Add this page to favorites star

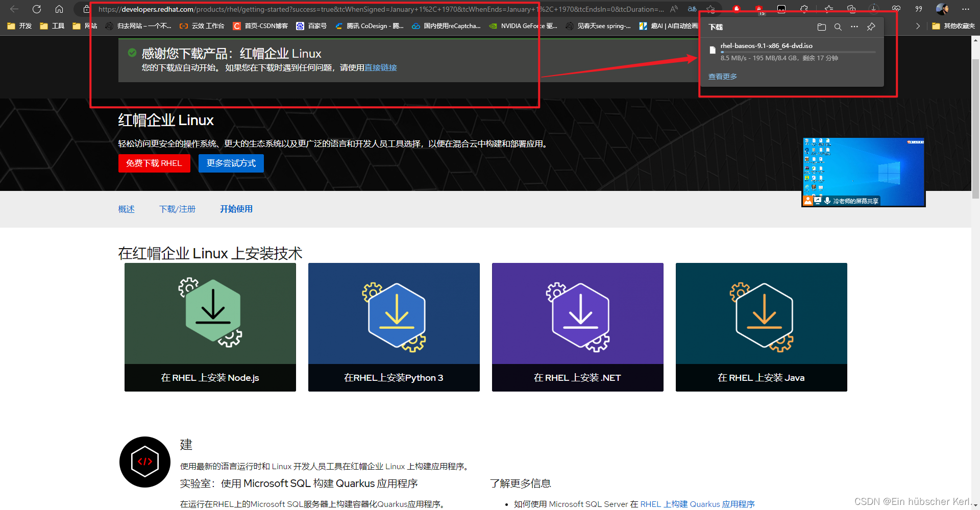point(710,9)
